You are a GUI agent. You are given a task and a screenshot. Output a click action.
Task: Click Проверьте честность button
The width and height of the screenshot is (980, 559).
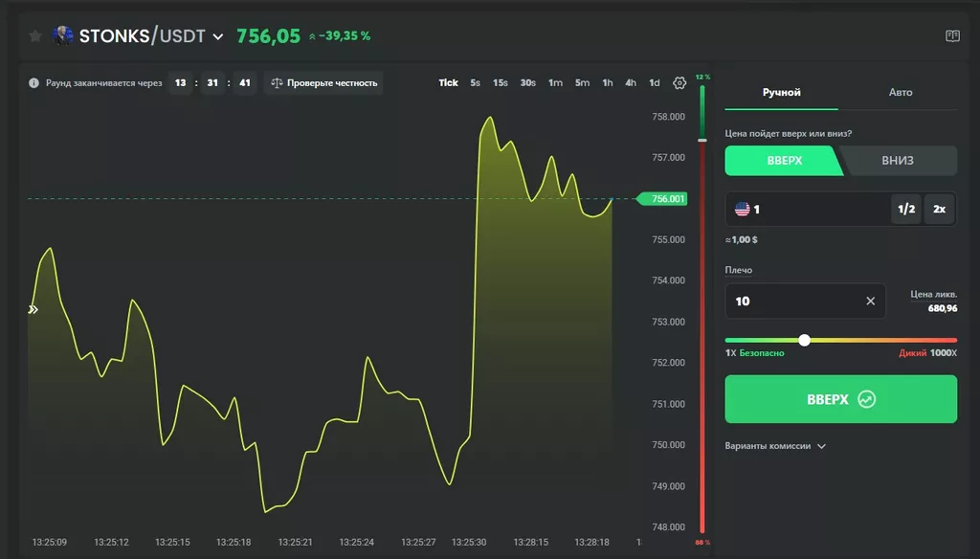323,83
